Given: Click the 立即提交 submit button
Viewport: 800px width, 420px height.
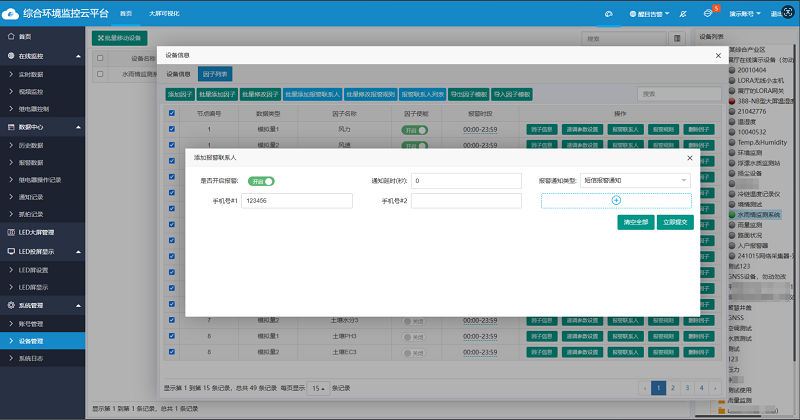Looking at the screenshot, I should [676, 222].
